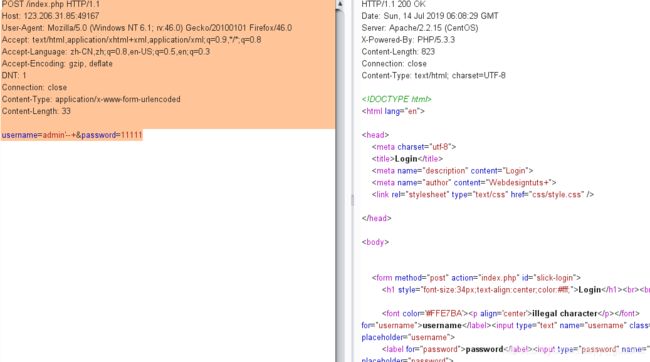The image size is (650, 362).
Task: Click the Accept: text/html request header line
Action: [131, 40]
